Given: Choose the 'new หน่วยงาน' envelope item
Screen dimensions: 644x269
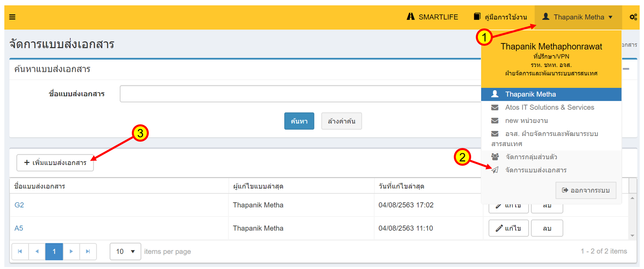Looking at the screenshot, I should click(526, 121).
